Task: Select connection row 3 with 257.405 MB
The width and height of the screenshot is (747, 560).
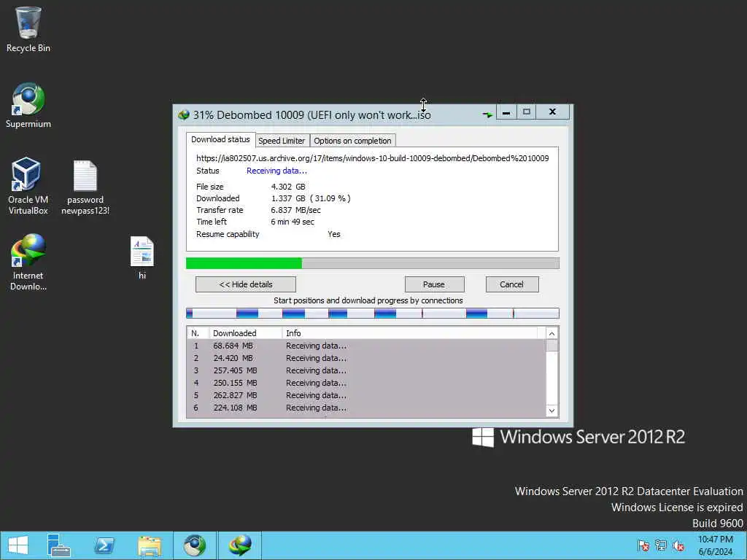Action: [366, 370]
